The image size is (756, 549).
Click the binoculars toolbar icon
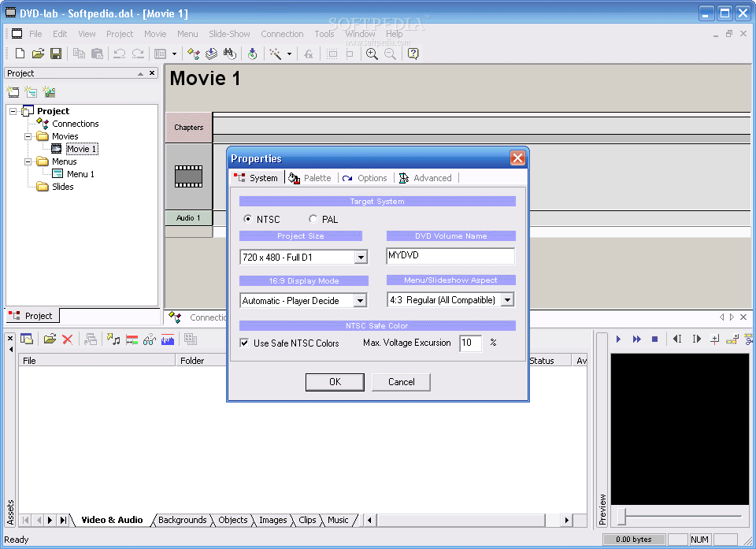[230, 54]
